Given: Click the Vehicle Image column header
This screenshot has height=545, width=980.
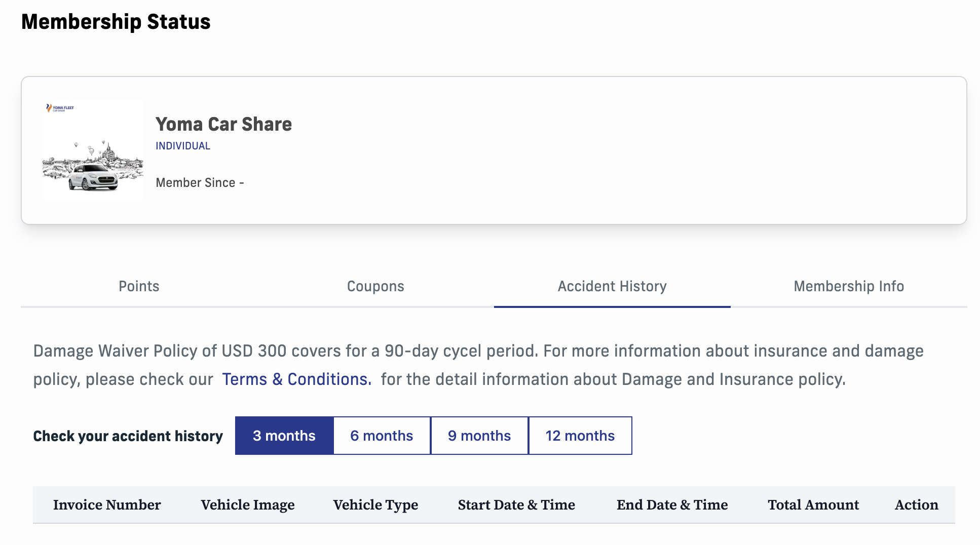Looking at the screenshot, I should pos(248,505).
